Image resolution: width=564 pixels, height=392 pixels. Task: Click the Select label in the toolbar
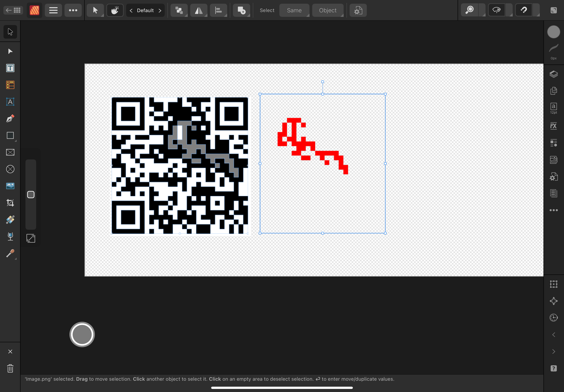tap(267, 10)
